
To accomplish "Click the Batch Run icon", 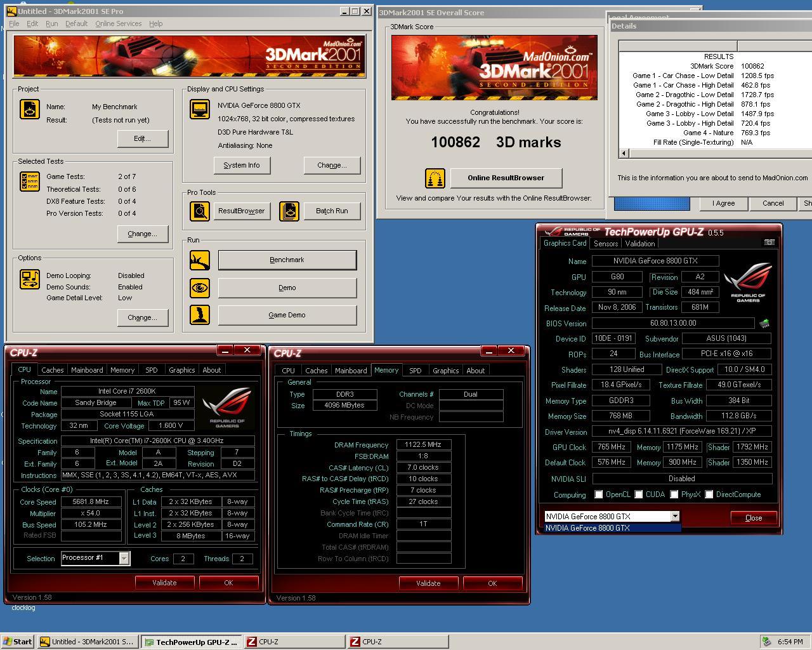I will coord(289,211).
